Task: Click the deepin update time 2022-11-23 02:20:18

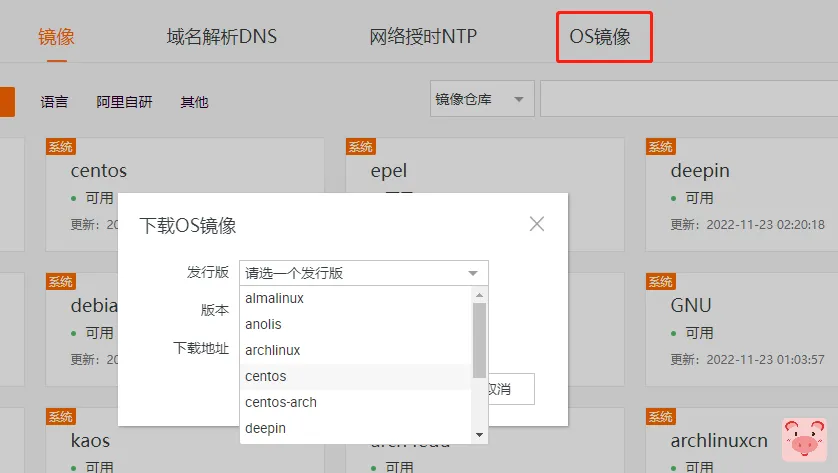Action: 765,224
